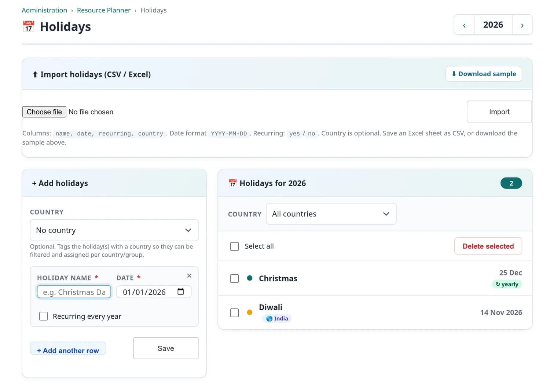Focus the Holiday Name input field
Viewport: 550px width, 392px height.
[74, 292]
